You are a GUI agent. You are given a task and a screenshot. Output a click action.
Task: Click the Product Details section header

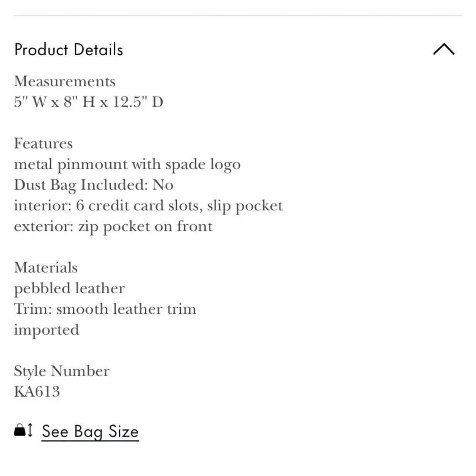[69, 50]
